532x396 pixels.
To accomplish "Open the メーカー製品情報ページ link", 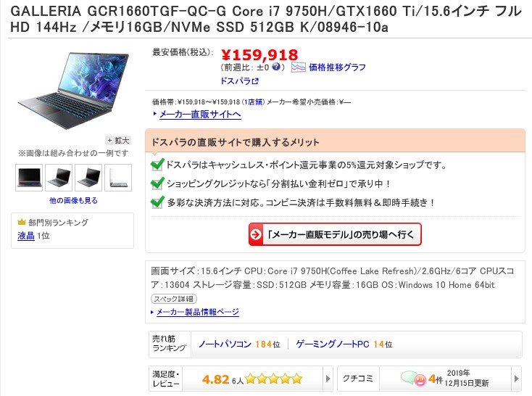I will tap(197, 312).
